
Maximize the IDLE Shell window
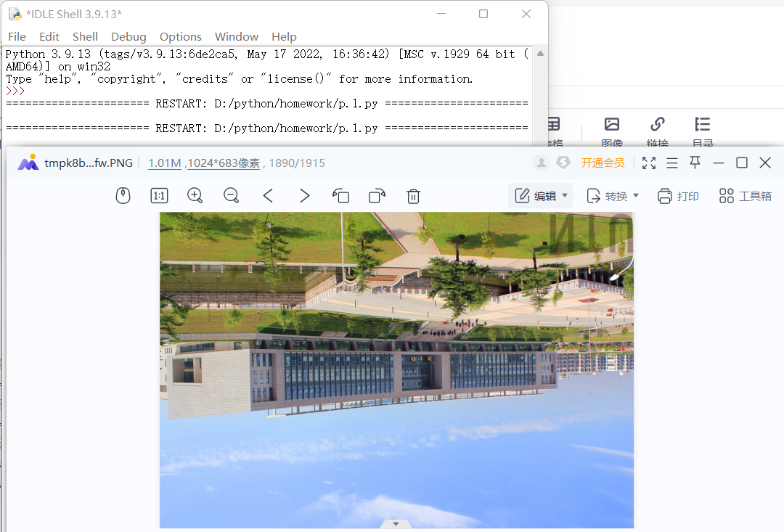tap(483, 14)
